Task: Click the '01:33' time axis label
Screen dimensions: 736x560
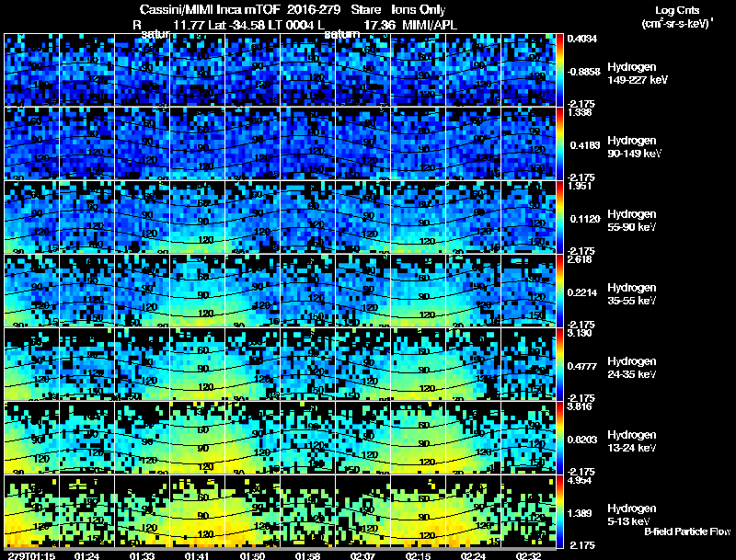Action: 143,555
